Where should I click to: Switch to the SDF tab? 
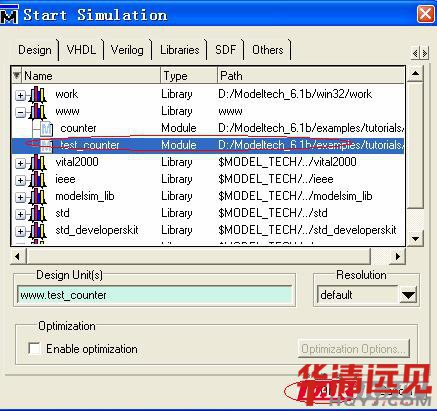click(226, 50)
